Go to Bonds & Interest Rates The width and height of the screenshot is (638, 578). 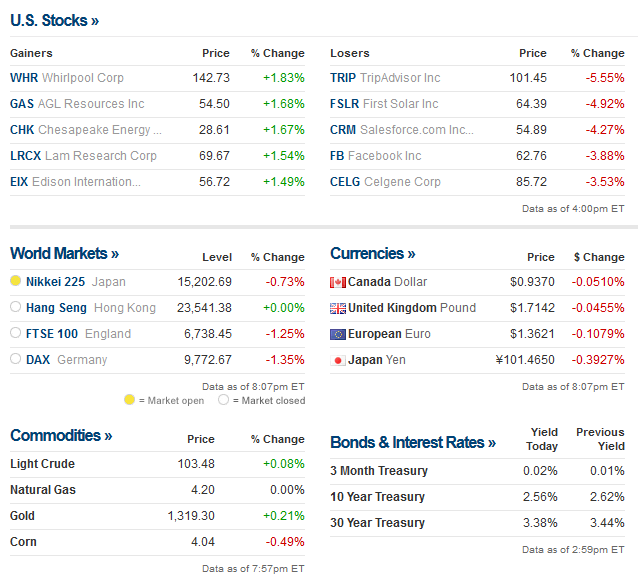click(x=412, y=442)
